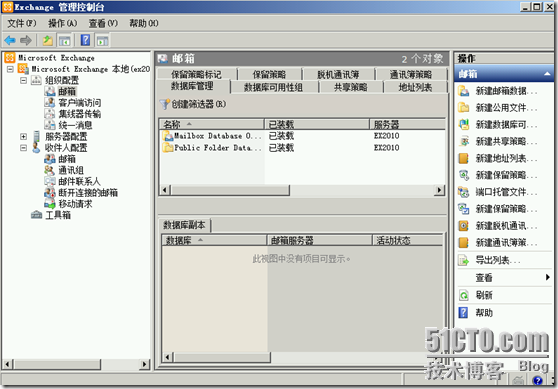Sort by the 服务器 column header

[407, 124]
